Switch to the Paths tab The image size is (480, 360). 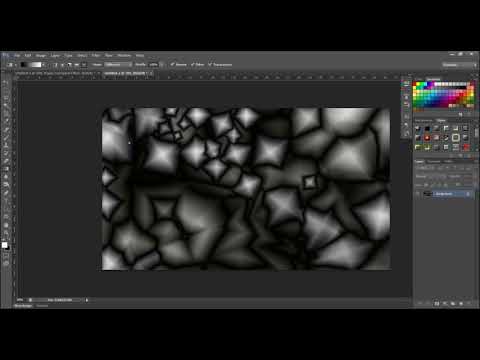(x=448, y=161)
